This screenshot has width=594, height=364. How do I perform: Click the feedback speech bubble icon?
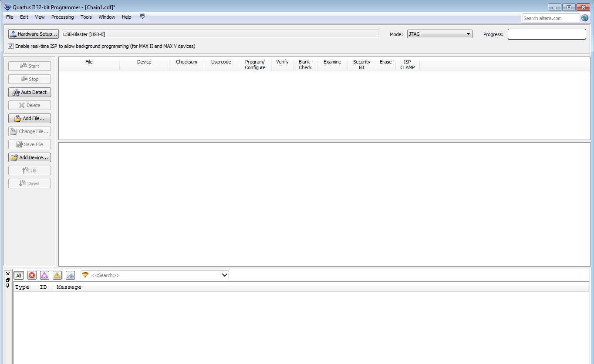142,17
